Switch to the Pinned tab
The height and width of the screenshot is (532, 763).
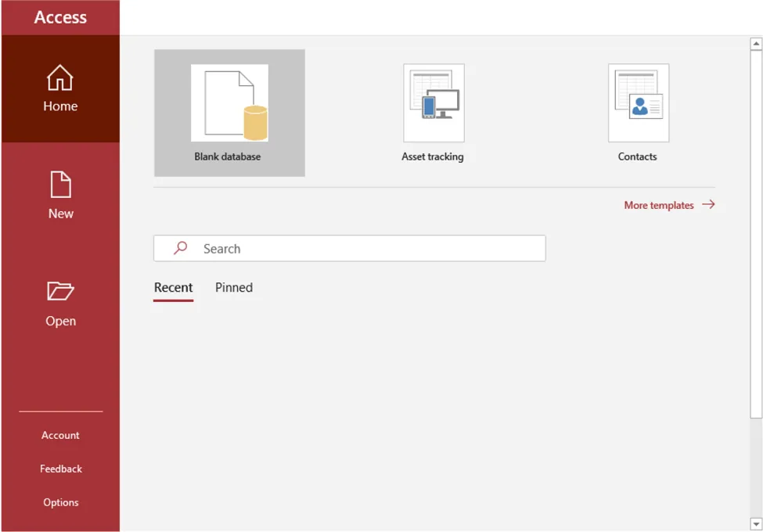[x=233, y=287]
